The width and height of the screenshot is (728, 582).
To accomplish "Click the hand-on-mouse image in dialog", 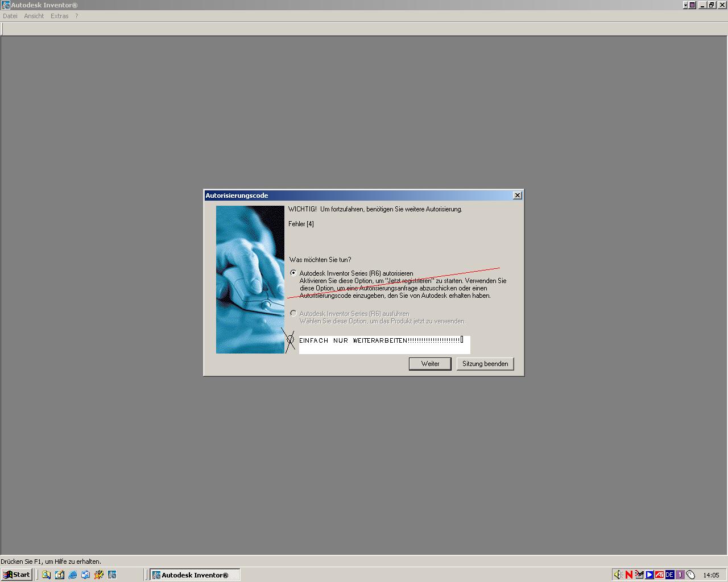I will 250,280.
